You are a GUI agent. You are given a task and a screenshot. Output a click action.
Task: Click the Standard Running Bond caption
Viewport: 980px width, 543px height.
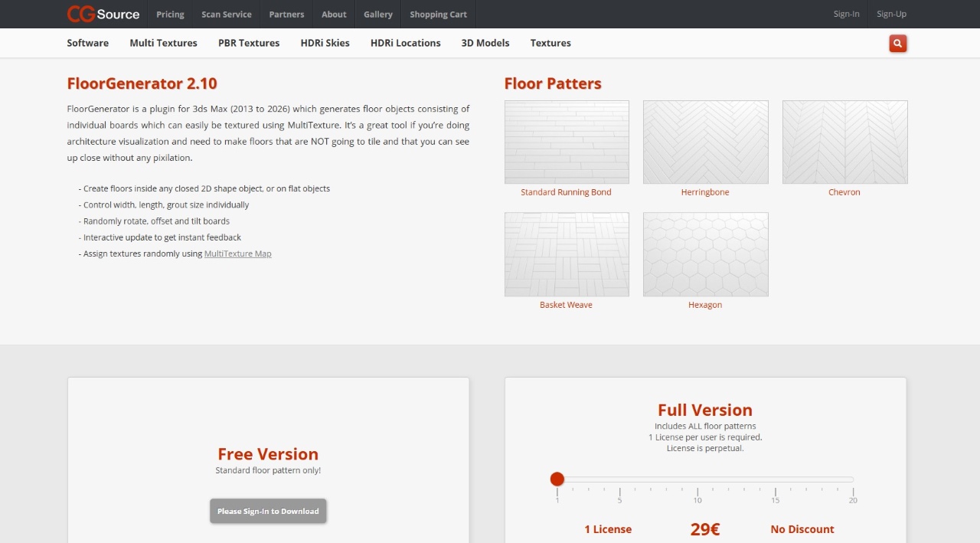566,192
